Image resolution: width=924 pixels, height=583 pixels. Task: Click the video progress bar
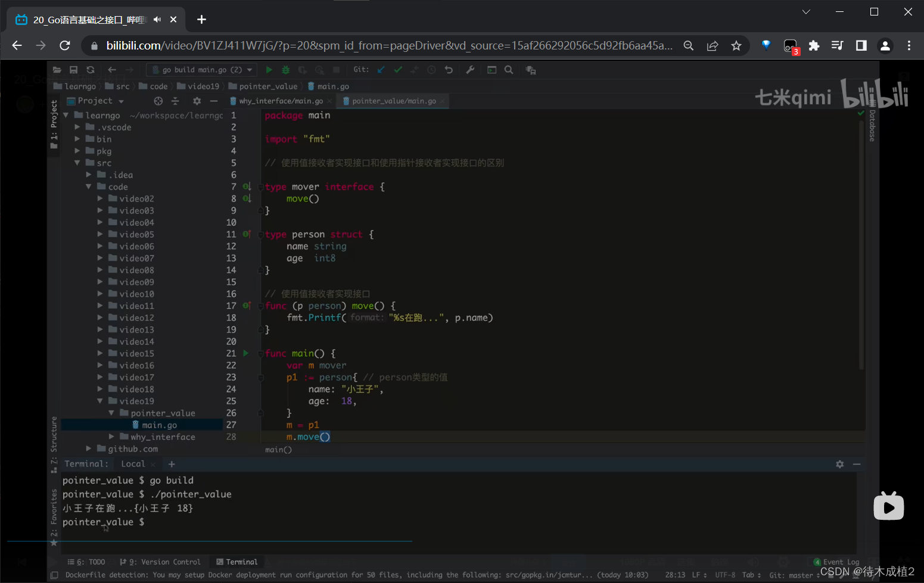(x=210, y=541)
